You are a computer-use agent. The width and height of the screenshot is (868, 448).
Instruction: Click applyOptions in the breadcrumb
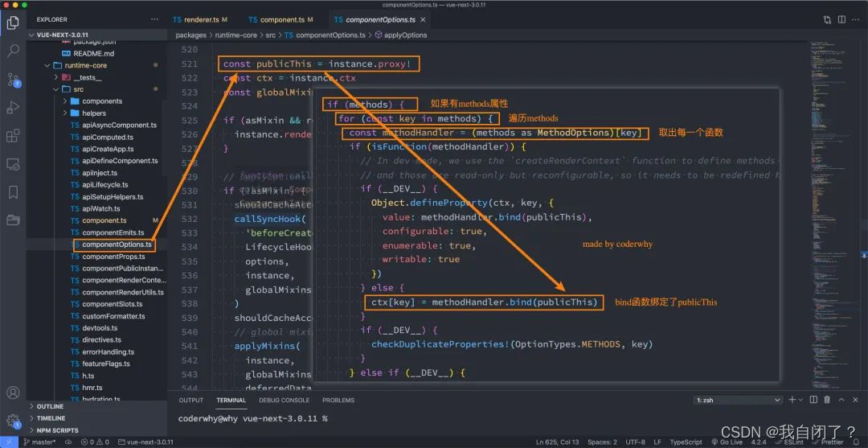click(406, 35)
